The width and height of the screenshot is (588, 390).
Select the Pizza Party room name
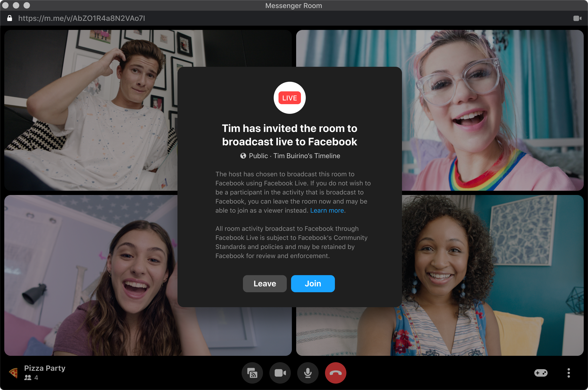pos(45,368)
